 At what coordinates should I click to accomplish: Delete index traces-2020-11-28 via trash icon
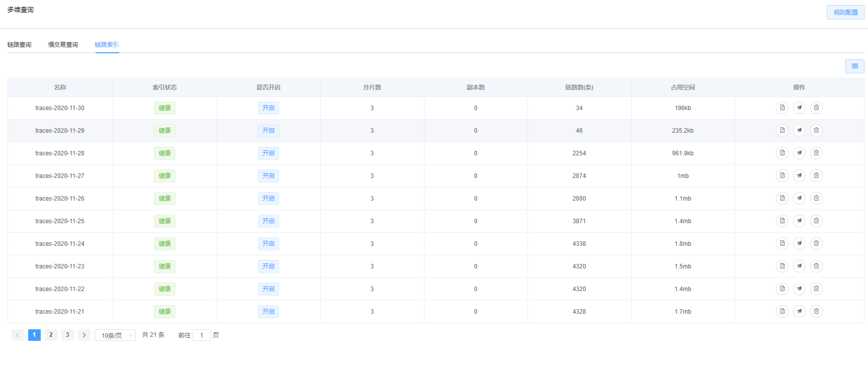click(816, 153)
